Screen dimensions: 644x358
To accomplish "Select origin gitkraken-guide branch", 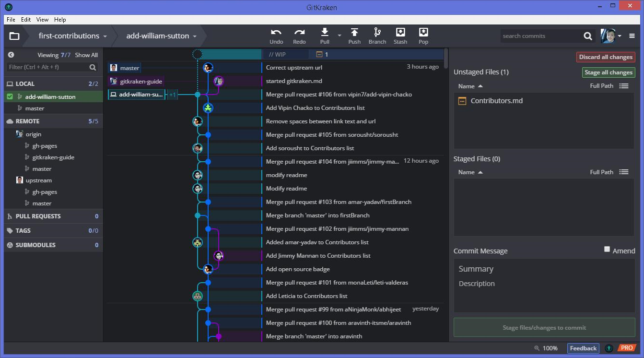I will (53, 157).
